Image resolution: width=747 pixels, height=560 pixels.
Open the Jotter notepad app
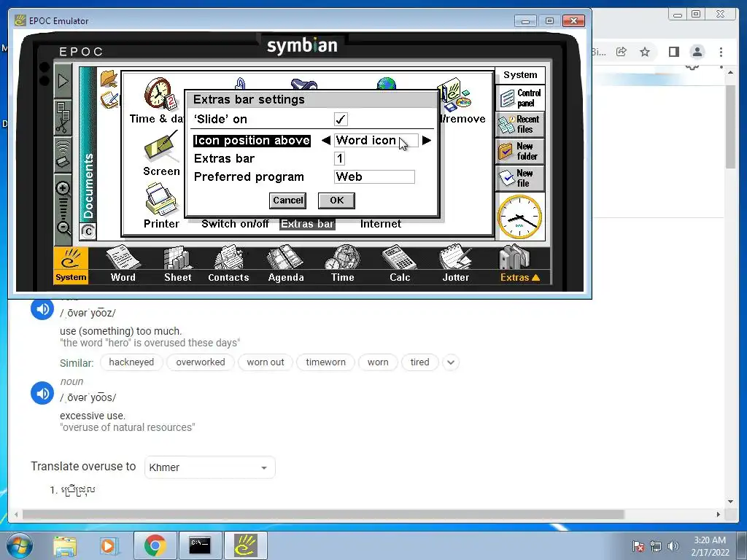(456, 265)
